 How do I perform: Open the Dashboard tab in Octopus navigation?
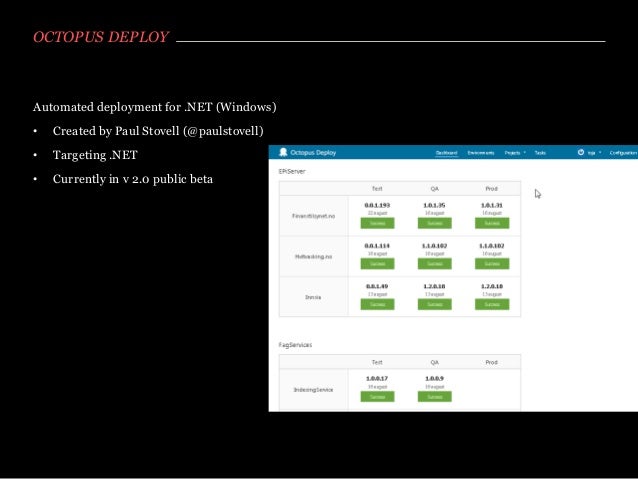(446, 153)
